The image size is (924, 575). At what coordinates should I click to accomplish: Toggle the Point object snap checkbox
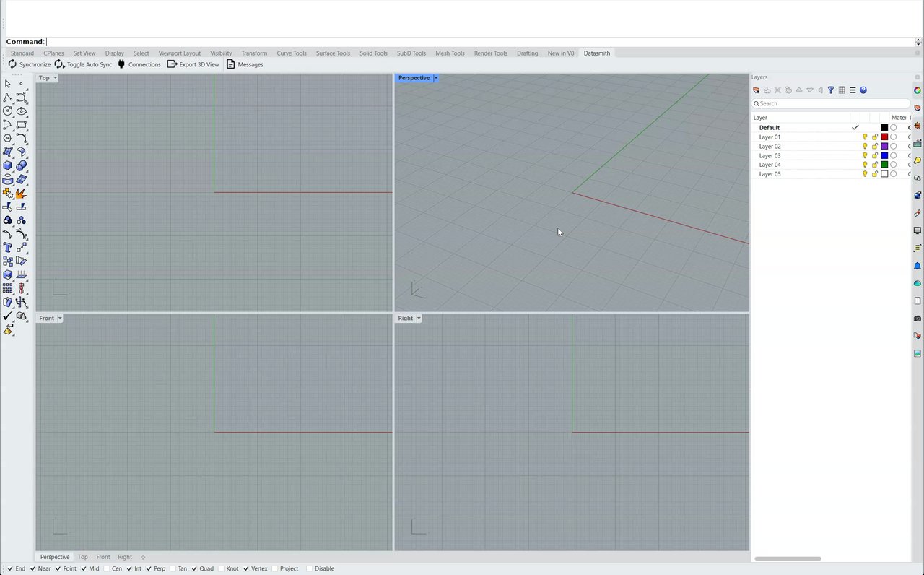click(x=58, y=568)
